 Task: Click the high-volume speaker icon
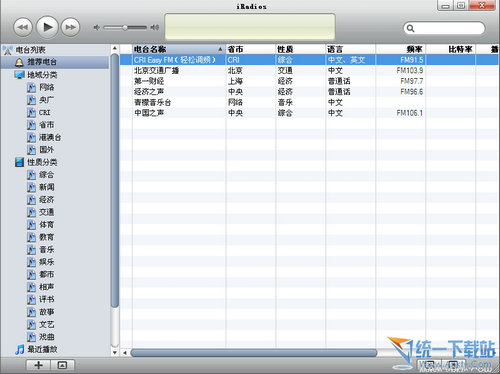point(154,27)
